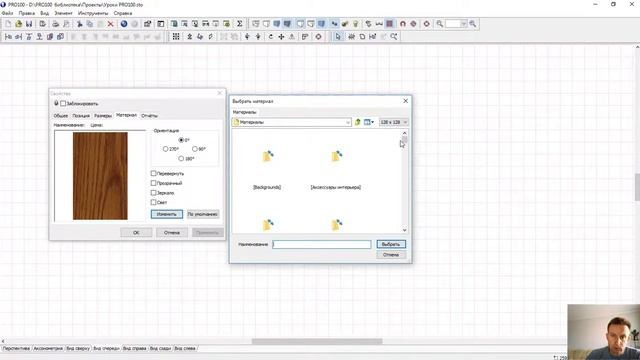Select the 0° orientation radio button
This screenshot has height=360, width=640.
pyautogui.click(x=181, y=140)
